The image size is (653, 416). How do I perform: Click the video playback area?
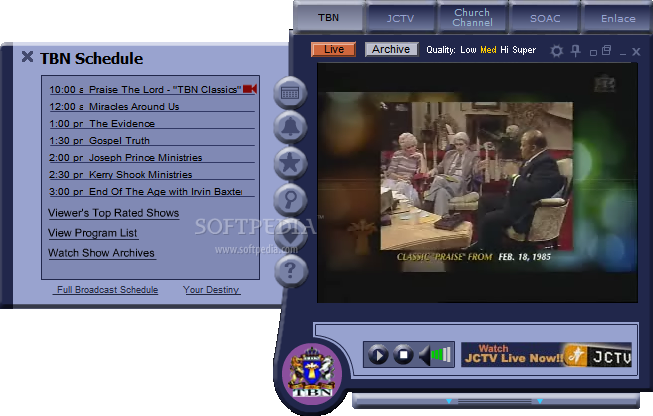[x=477, y=183]
